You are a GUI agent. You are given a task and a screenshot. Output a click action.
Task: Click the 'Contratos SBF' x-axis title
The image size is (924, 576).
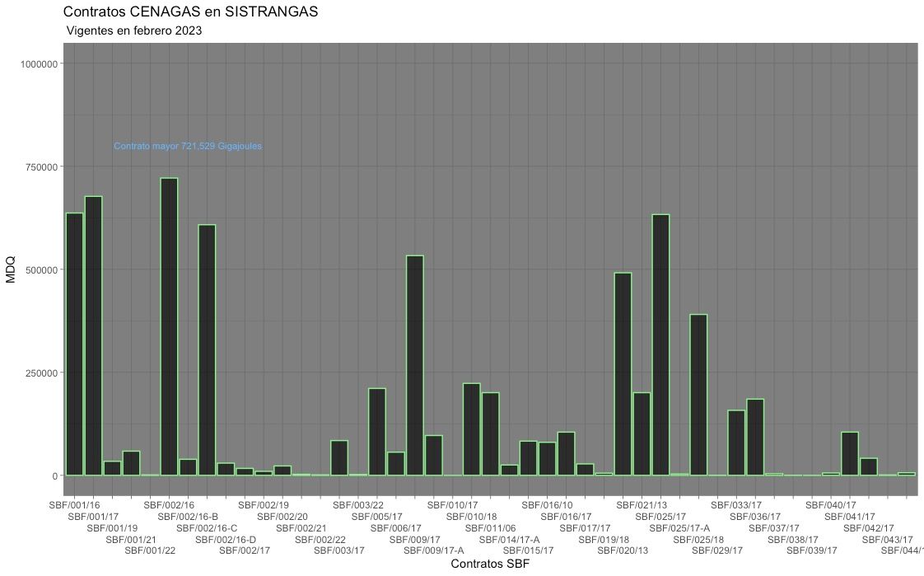pos(490,564)
